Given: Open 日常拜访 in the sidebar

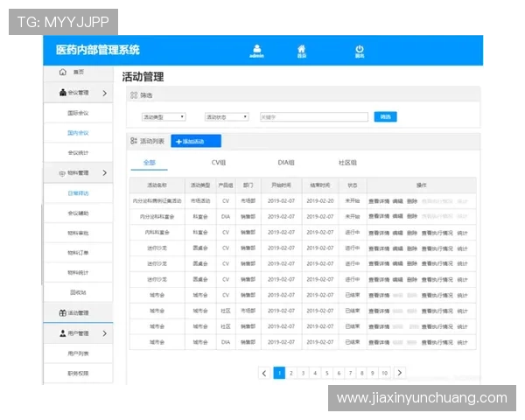Looking at the screenshot, I should [78, 193].
